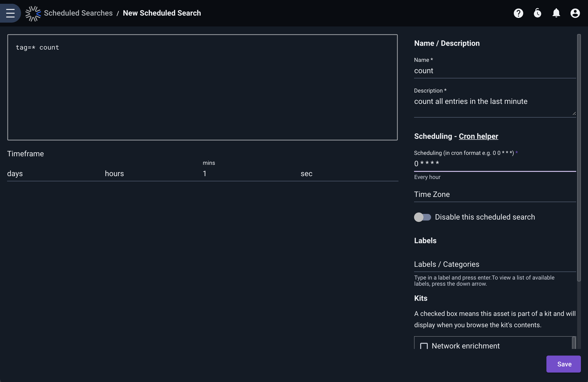Expand the Labels / Categories field
The height and width of the screenshot is (382, 588).
click(x=495, y=264)
